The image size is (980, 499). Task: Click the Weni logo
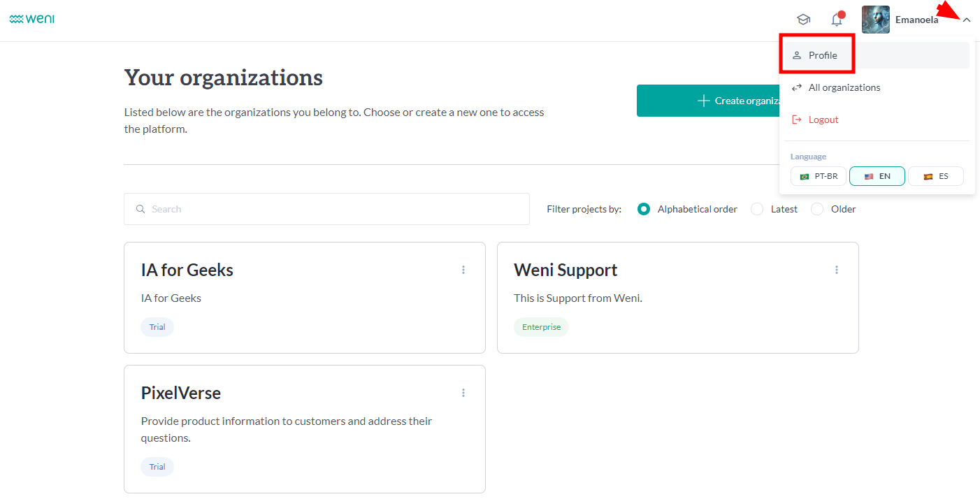(x=32, y=19)
